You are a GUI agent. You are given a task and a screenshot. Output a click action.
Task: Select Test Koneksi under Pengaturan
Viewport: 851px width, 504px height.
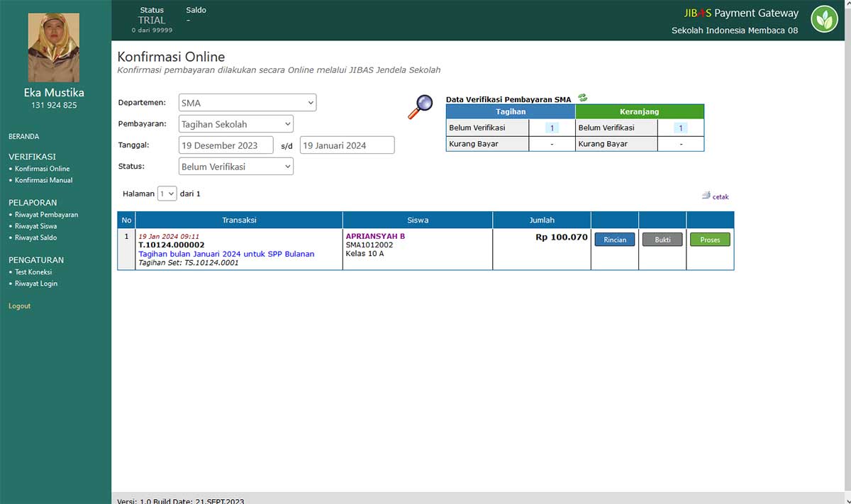33,272
